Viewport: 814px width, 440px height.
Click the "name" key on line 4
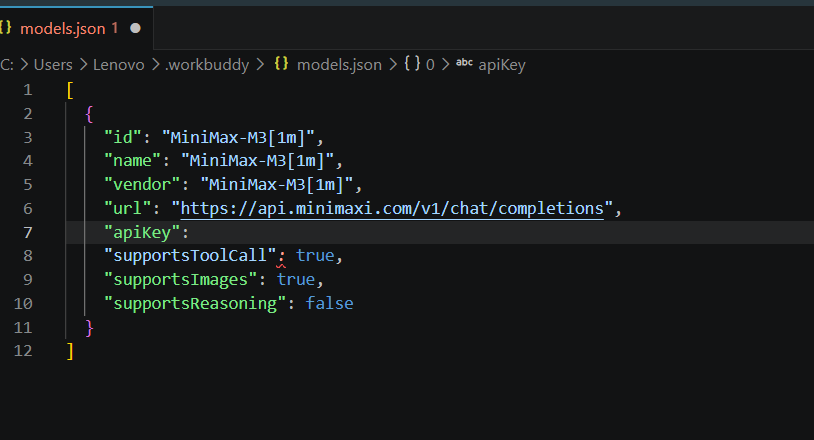[x=132, y=161]
